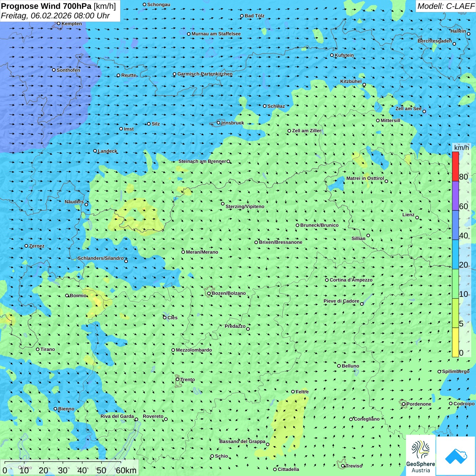Click the Trento city marker
Screen dimensions: 476x476
177,379
